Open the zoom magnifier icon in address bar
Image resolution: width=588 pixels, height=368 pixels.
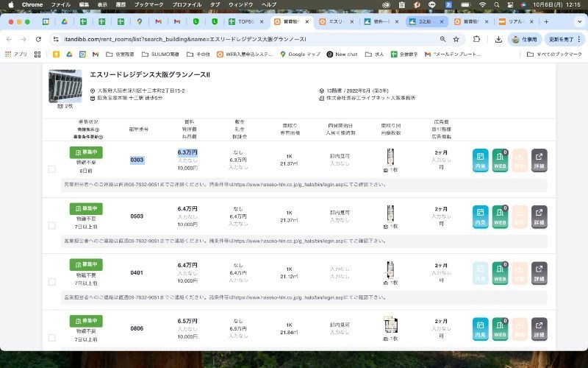click(x=443, y=39)
